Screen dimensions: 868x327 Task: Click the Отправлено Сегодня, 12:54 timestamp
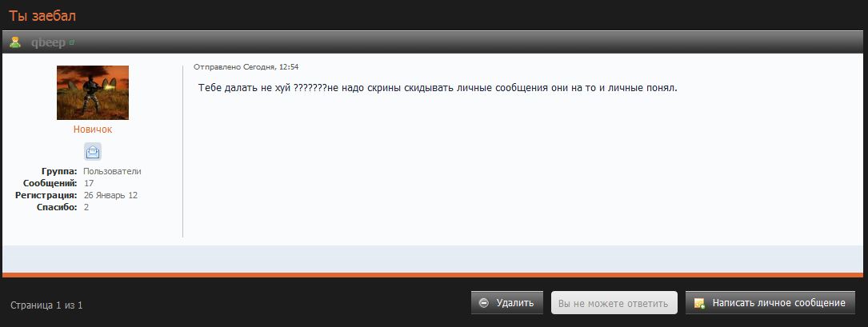tap(246, 67)
